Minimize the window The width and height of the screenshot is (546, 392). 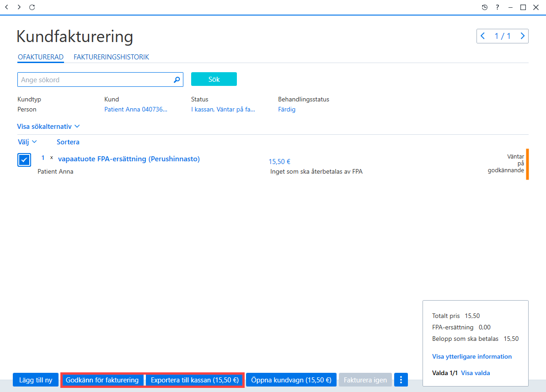point(510,7)
